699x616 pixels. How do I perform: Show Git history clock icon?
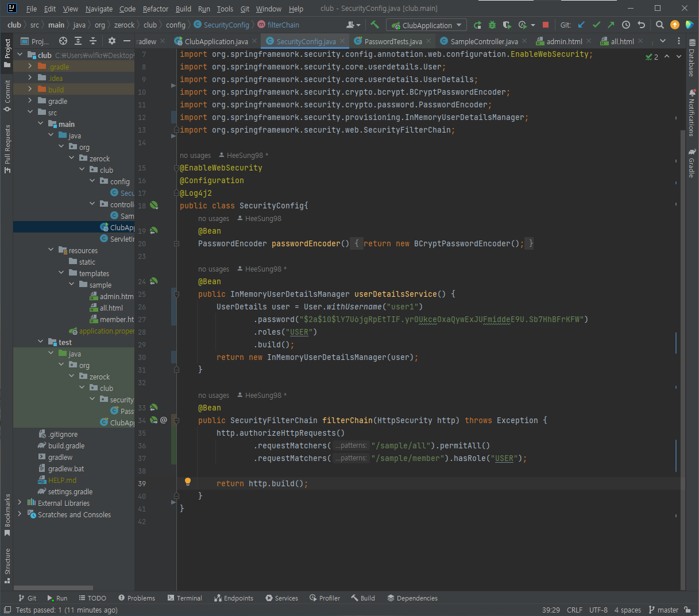[x=626, y=25]
